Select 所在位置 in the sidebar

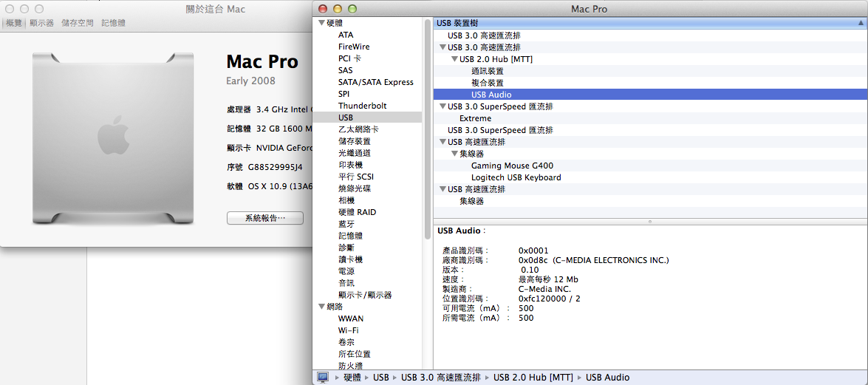(x=355, y=354)
